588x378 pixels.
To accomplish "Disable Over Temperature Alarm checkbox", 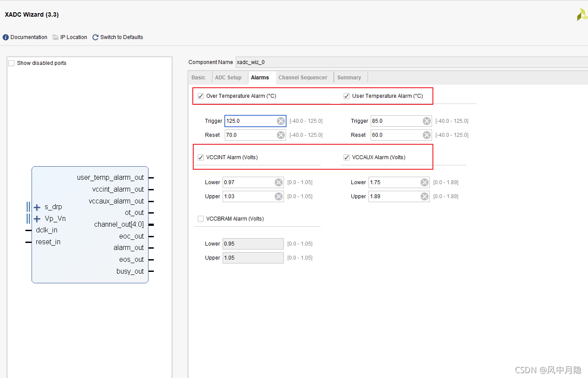I will click(201, 96).
